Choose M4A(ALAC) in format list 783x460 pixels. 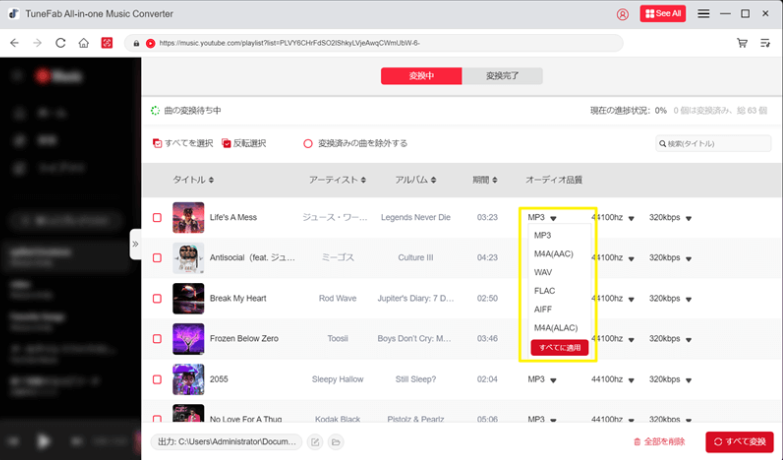click(556, 328)
